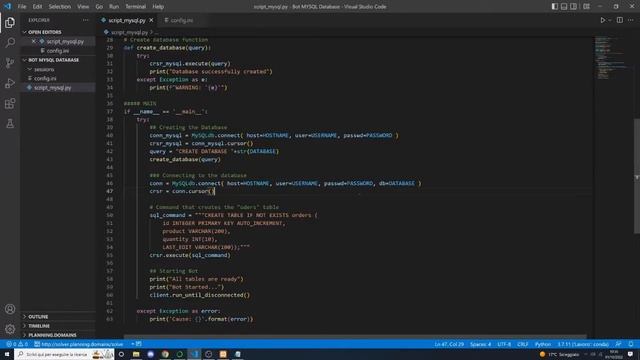The width and height of the screenshot is (640, 360).
Task: Toggle the secondary side bar layout icon
Action: [x=573, y=7]
